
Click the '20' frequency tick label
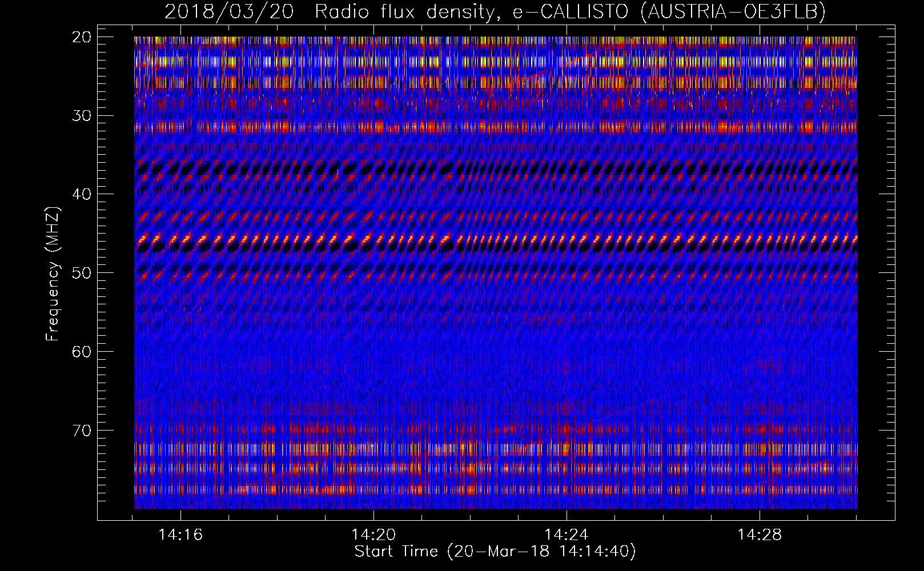point(82,37)
